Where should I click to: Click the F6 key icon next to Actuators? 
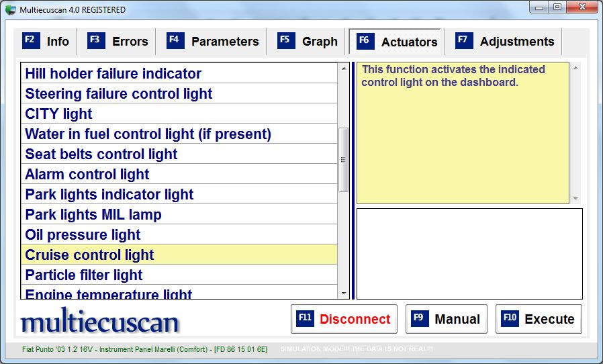[x=365, y=40]
